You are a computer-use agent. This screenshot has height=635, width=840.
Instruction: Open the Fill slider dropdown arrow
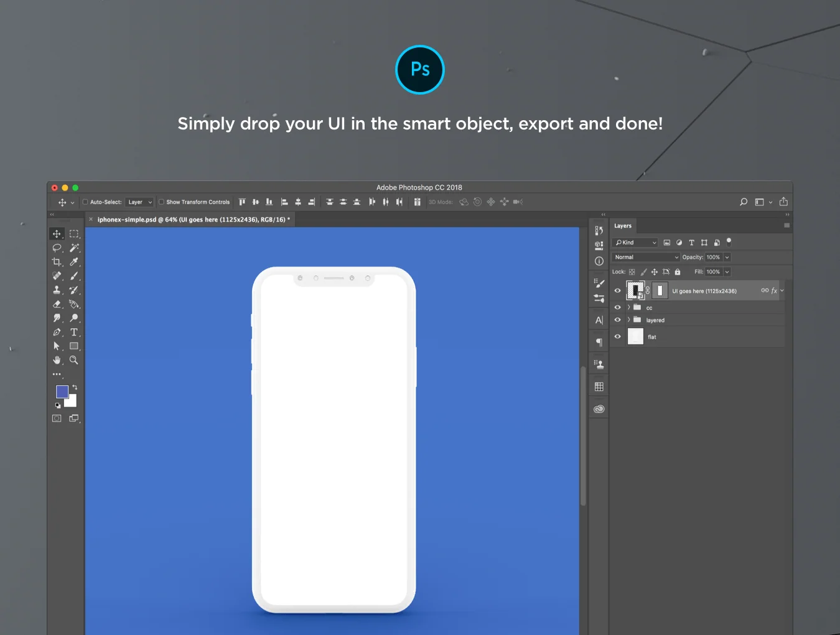point(727,272)
